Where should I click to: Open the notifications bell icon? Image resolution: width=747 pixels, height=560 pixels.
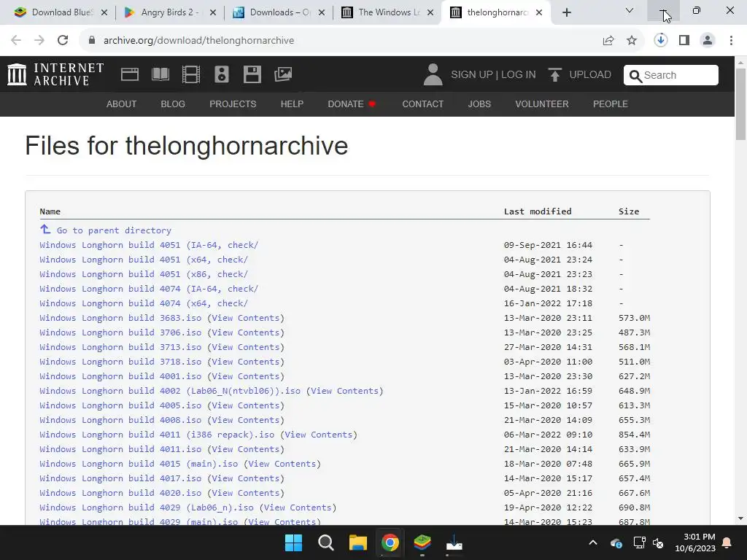pos(727,542)
